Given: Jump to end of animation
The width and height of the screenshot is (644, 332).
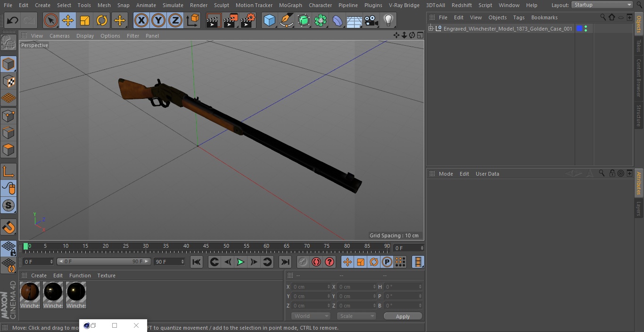Looking at the screenshot, I should (285, 262).
